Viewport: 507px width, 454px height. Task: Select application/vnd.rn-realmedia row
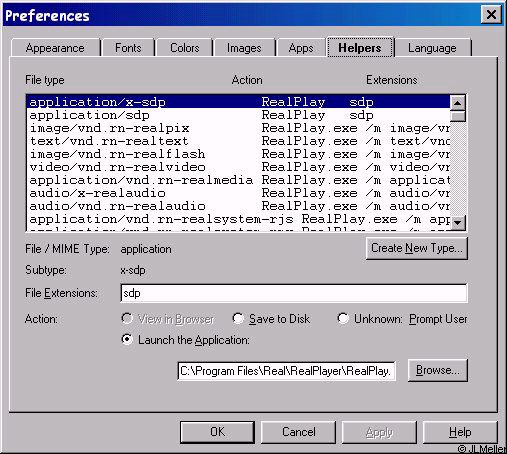238,180
